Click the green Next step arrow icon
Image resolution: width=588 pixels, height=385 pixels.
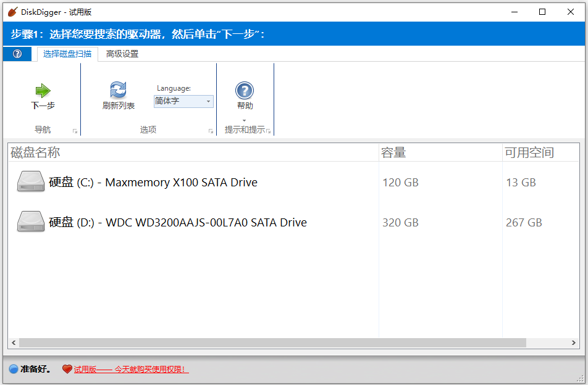[43, 90]
